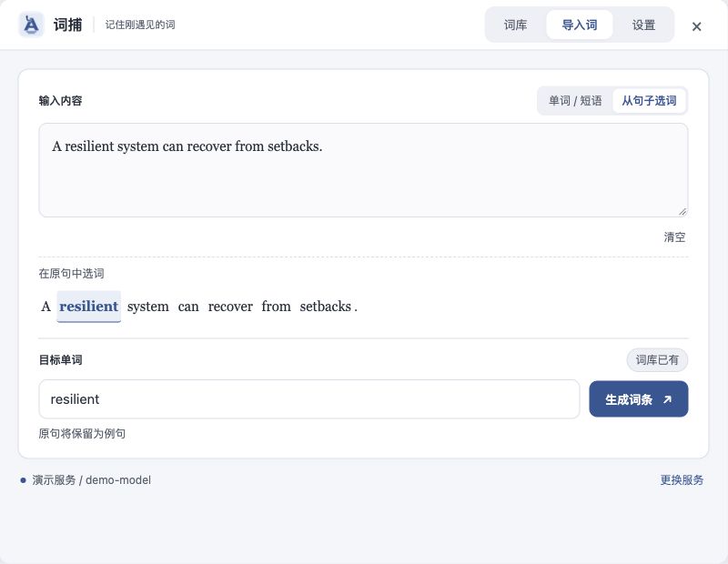This screenshot has width=728, height=564.
Task: Open the 更换服务 link
Action: (x=682, y=480)
